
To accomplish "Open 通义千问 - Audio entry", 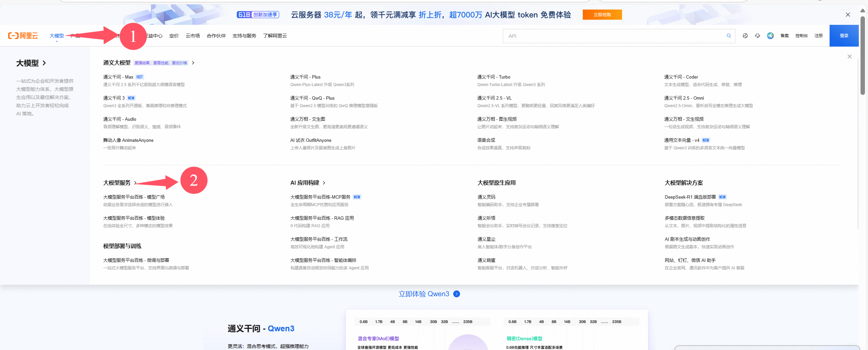I will [120, 119].
